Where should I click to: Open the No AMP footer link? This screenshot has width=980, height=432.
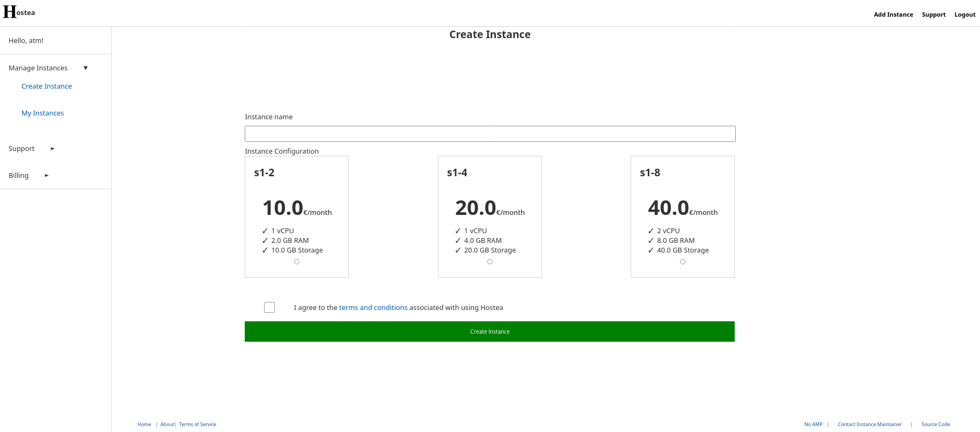click(813, 424)
